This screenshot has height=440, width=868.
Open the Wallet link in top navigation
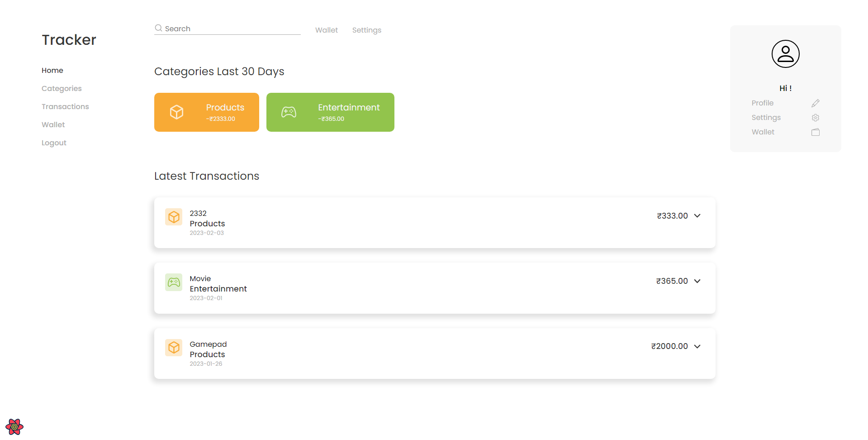click(327, 30)
